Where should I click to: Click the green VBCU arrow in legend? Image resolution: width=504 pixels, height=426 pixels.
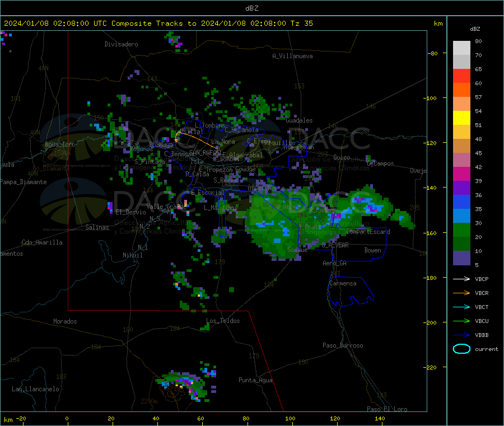[461, 321]
